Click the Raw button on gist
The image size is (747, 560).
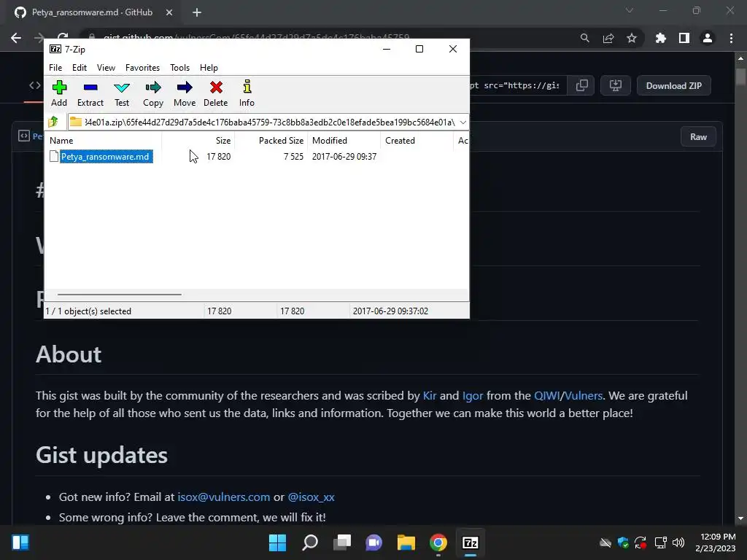[x=698, y=136]
